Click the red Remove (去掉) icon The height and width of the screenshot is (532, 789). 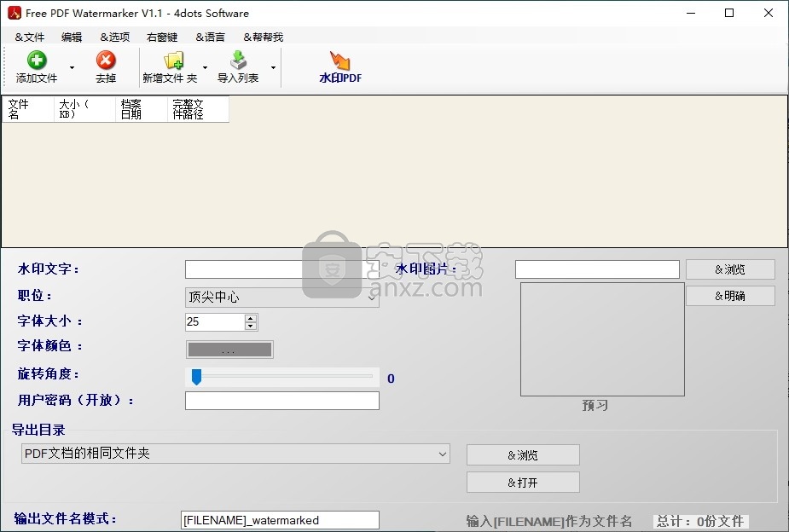(106, 61)
